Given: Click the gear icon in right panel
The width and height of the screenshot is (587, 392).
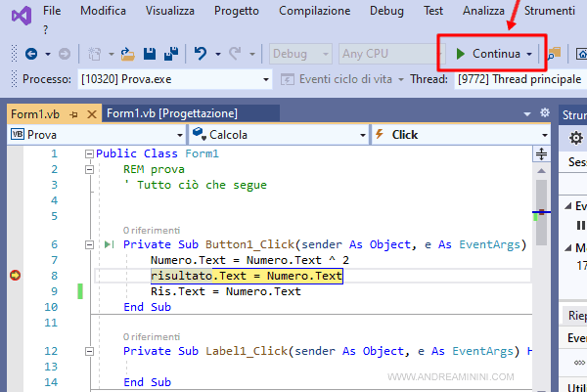Looking at the screenshot, I should 575,139.
